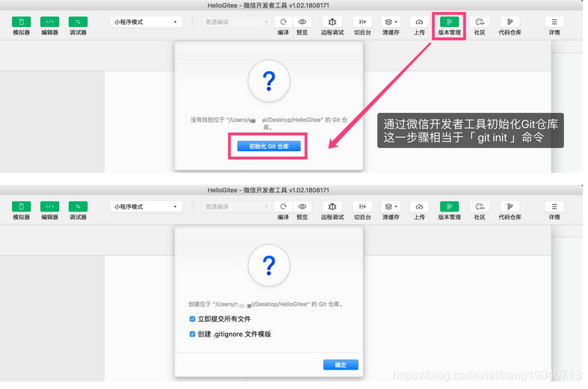
Task: Open 详情 menu icon in upper window
Action: click(x=554, y=22)
